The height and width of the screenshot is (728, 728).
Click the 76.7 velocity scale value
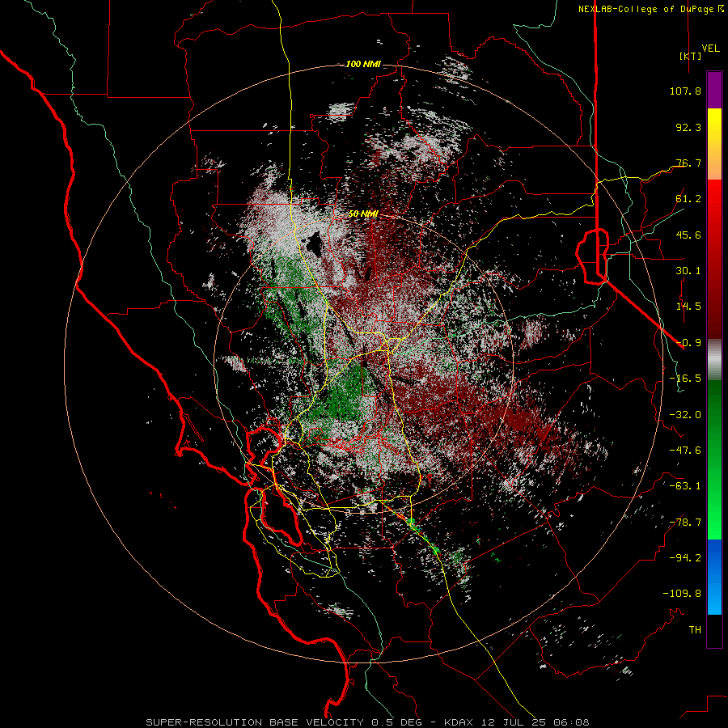click(688, 163)
